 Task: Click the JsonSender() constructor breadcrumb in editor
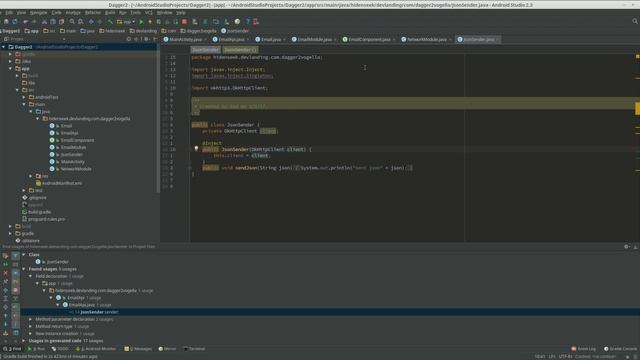pos(240,50)
